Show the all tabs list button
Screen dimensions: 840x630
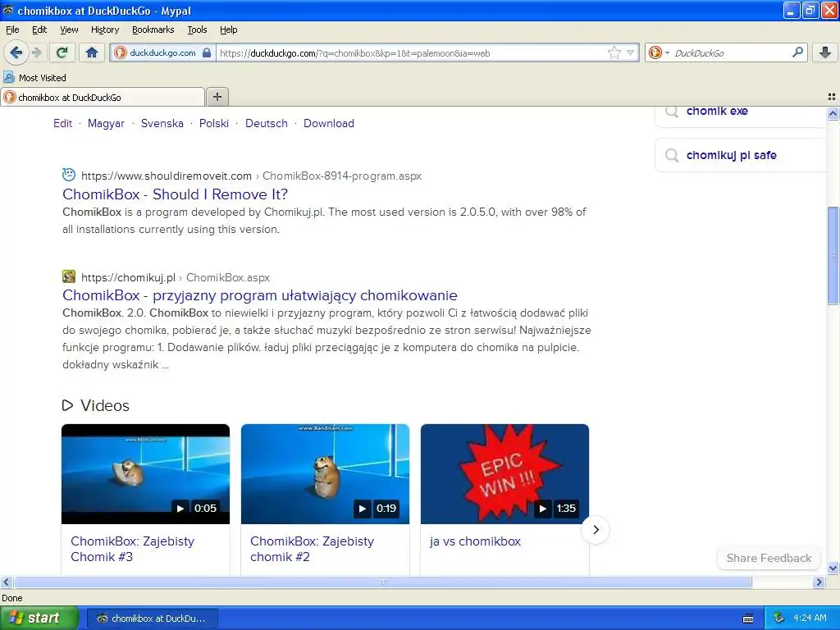832,97
